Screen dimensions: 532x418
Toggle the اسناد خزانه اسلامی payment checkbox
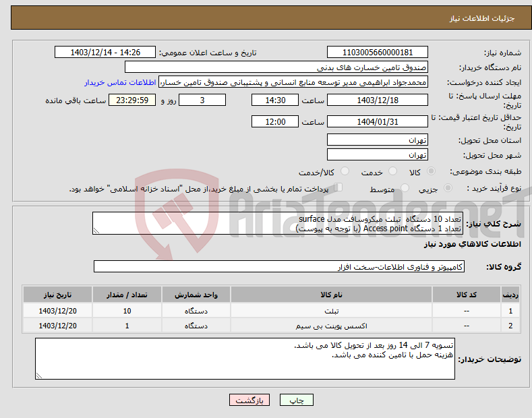[x=338, y=187]
